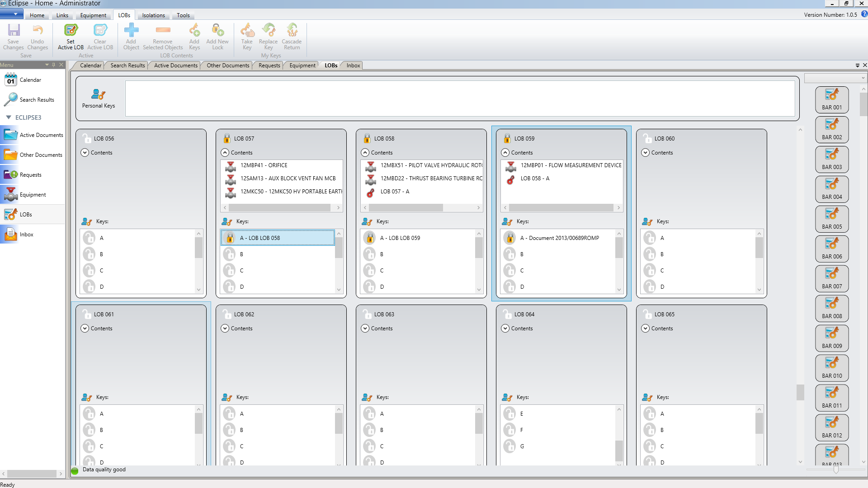Open Links ribbon tab
Viewport: 868px width, 488px height.
tap(62, 15)
